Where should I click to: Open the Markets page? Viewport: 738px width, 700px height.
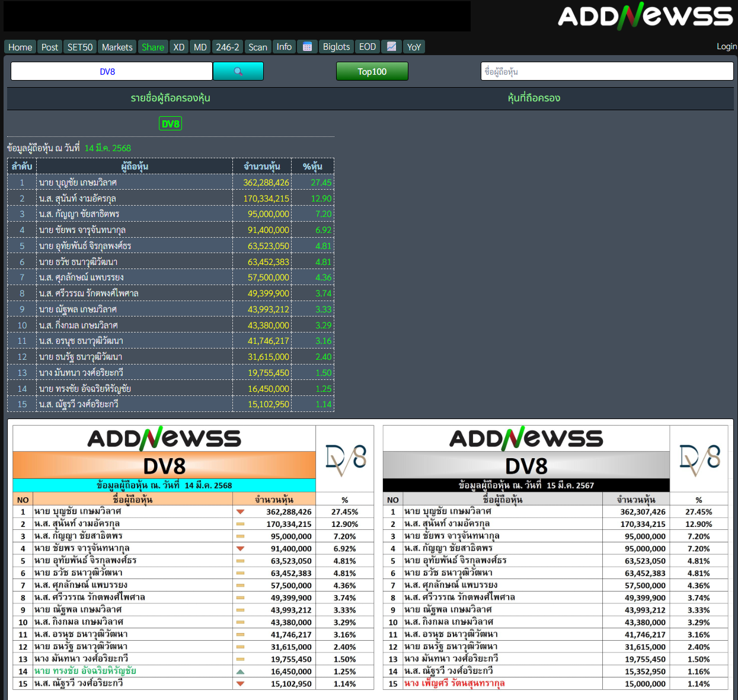117,47
